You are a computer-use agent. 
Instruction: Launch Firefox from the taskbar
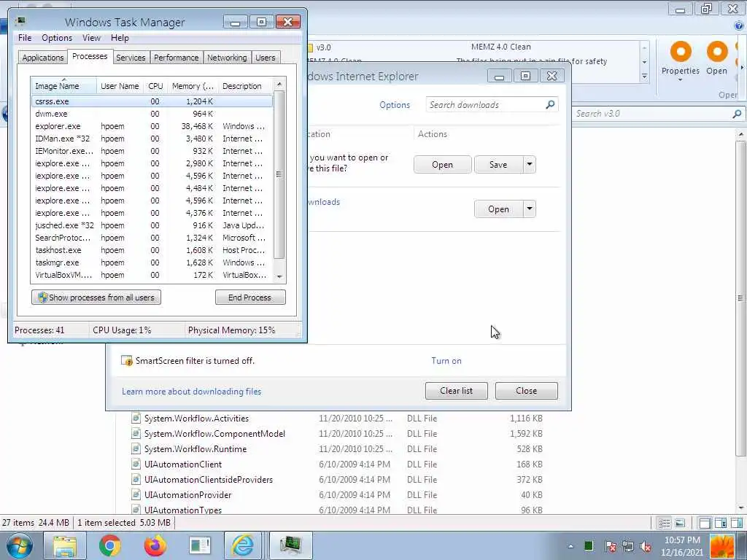pos(155,545)
